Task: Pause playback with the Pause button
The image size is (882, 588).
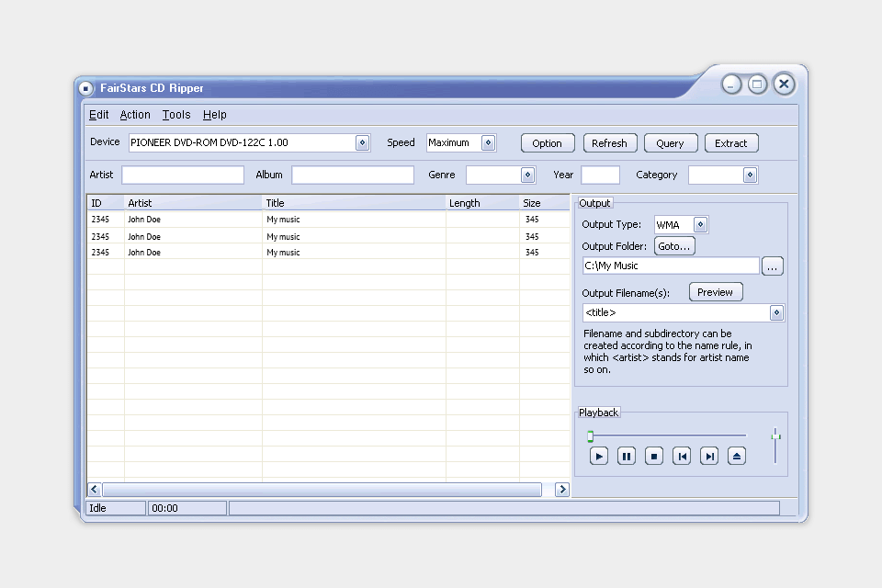Action: click(x=627, y=456)
